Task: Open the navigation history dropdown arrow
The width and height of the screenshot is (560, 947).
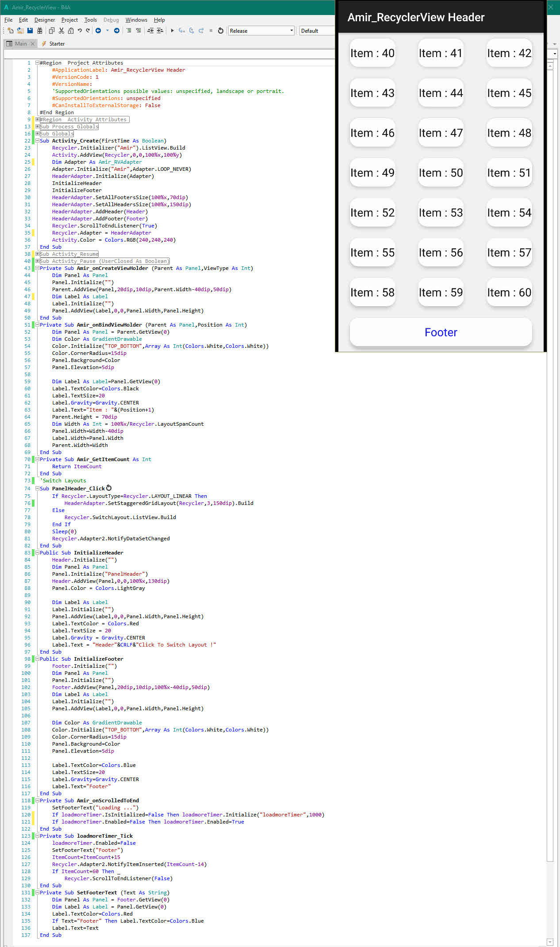Action: click(x=107, y=31)
